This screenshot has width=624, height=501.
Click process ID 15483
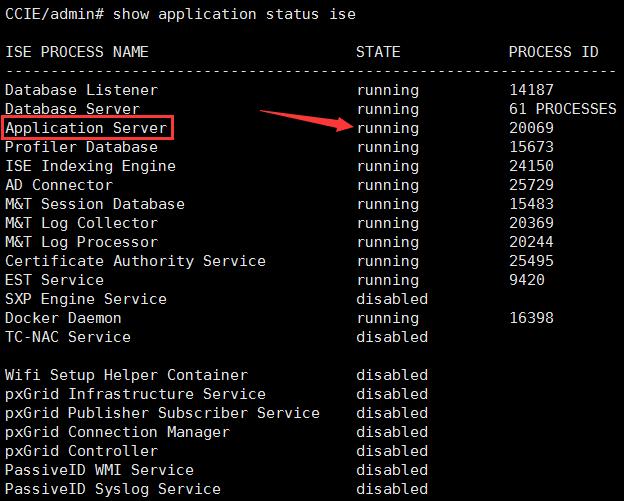click(x=531, y=204)
